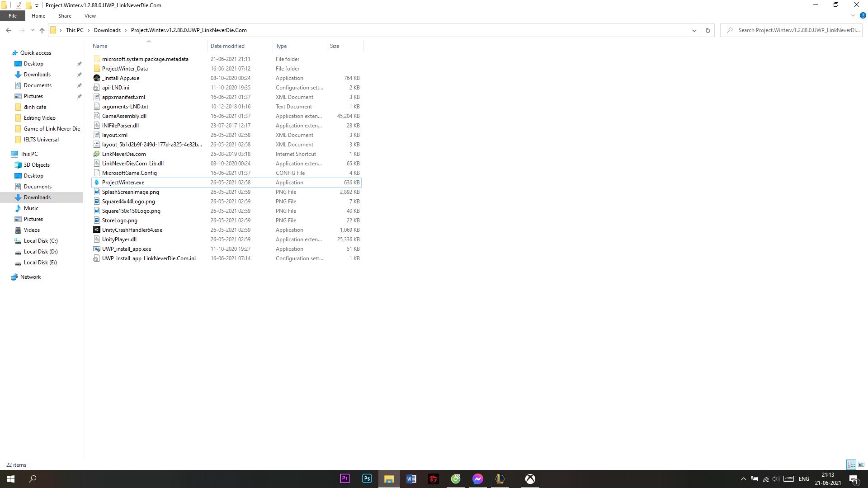Image resolution: width=868 pixels, height=488 pixels.
Task: Click the back navigation button
Action: pos(8,30)
